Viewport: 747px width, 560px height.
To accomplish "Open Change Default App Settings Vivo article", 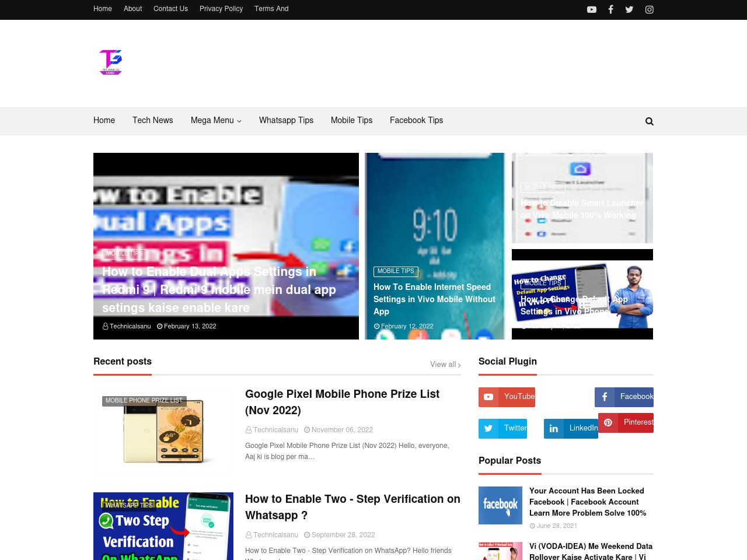I will tap(574, 305).
